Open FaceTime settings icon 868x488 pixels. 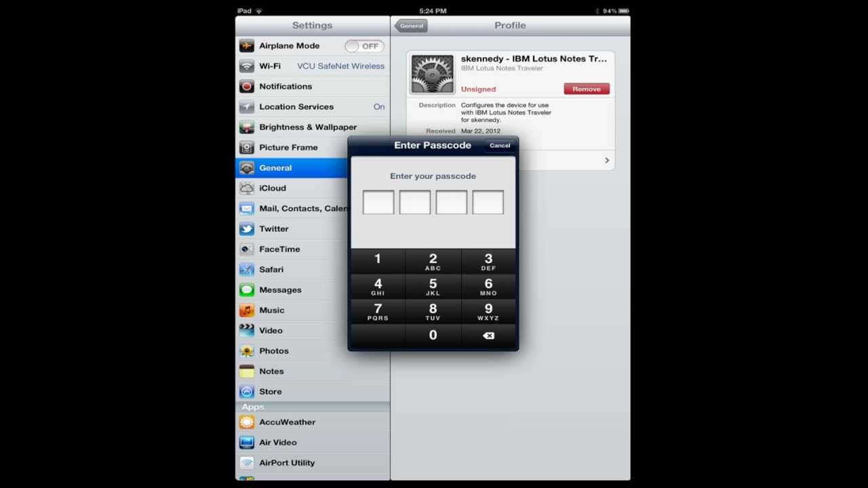[x=247, y=249]
